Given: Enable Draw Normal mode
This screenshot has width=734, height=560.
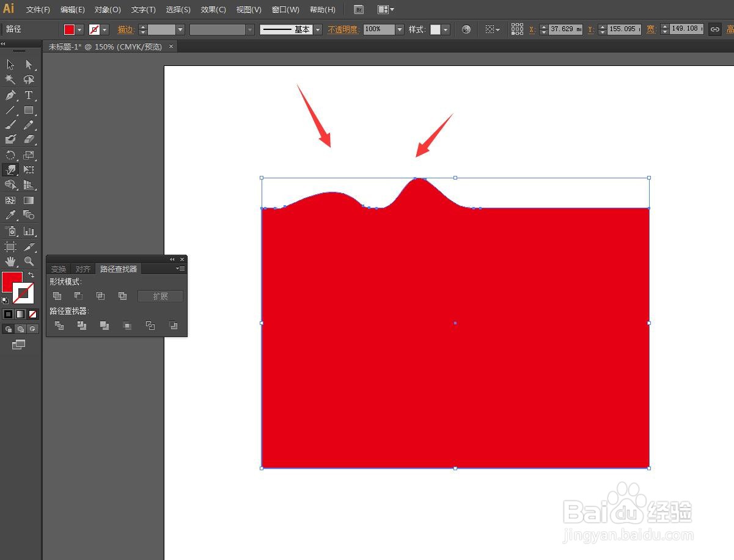Looking at the screenshot, I should click(8, 329).
